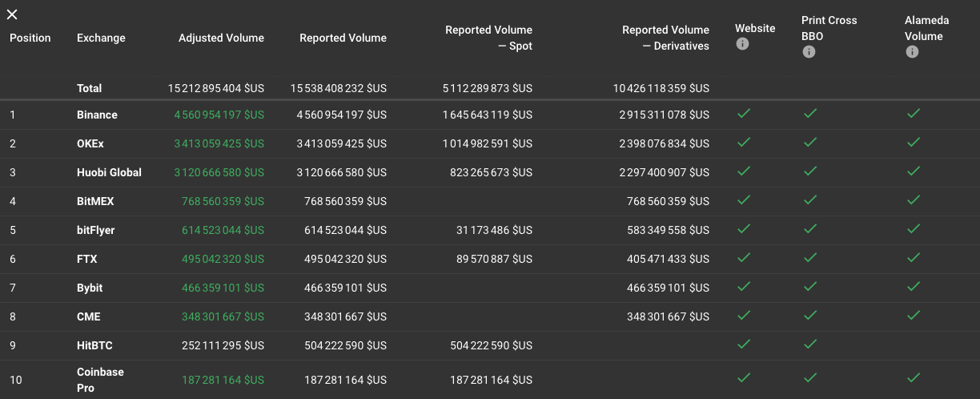Image resolution: width=980 pixels, height=399 pixels.
Task: Click FTX's Alameda Volume checkmark
Action: (914, 258)
